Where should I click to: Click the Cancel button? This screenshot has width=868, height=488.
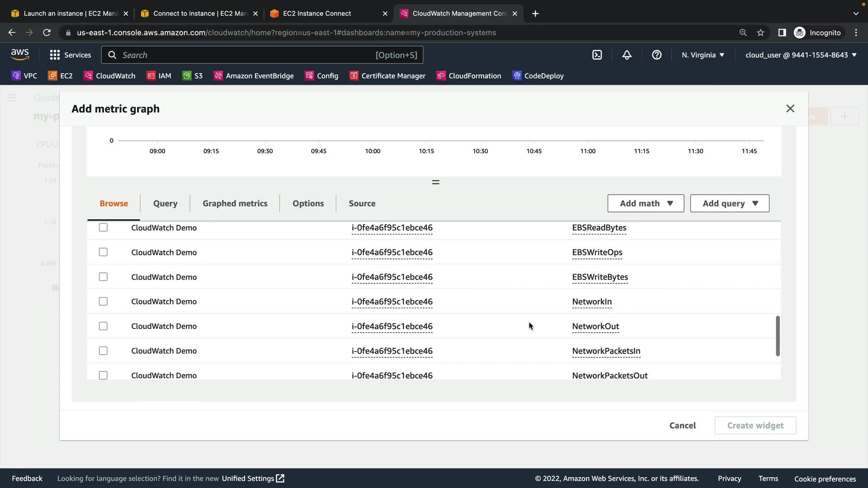(x=682, y=425)
